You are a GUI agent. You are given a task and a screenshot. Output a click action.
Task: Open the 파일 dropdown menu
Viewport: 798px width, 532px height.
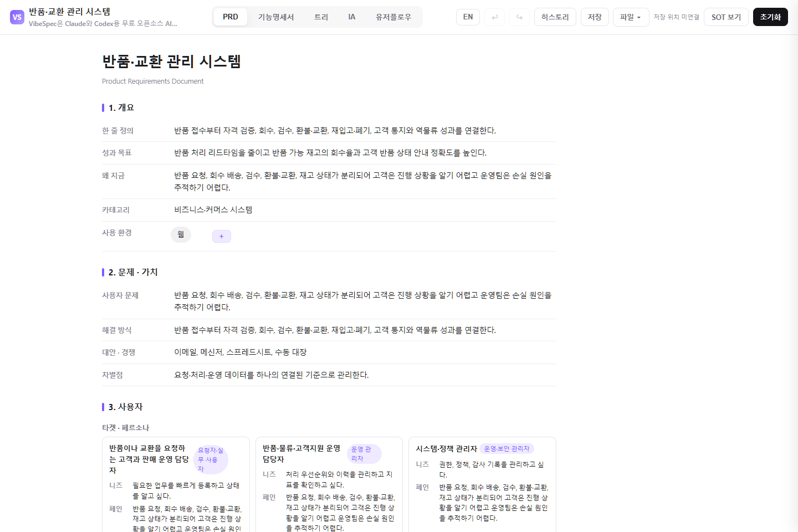[631, 17]
